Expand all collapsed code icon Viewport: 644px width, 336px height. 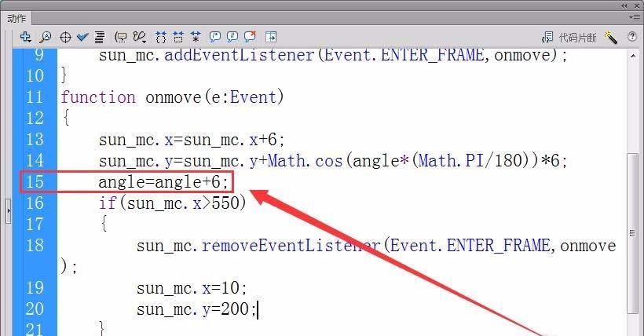point(195,38)
